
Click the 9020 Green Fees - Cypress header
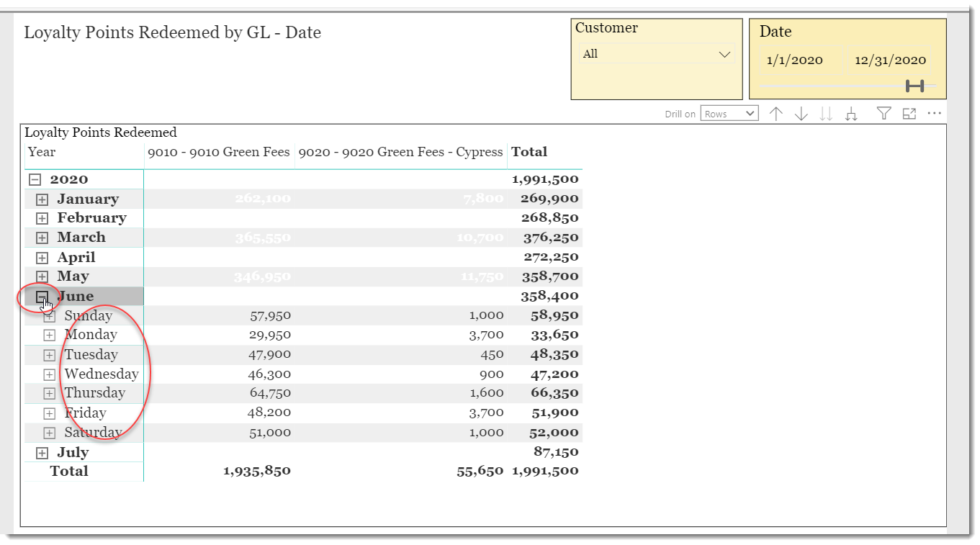400,152
